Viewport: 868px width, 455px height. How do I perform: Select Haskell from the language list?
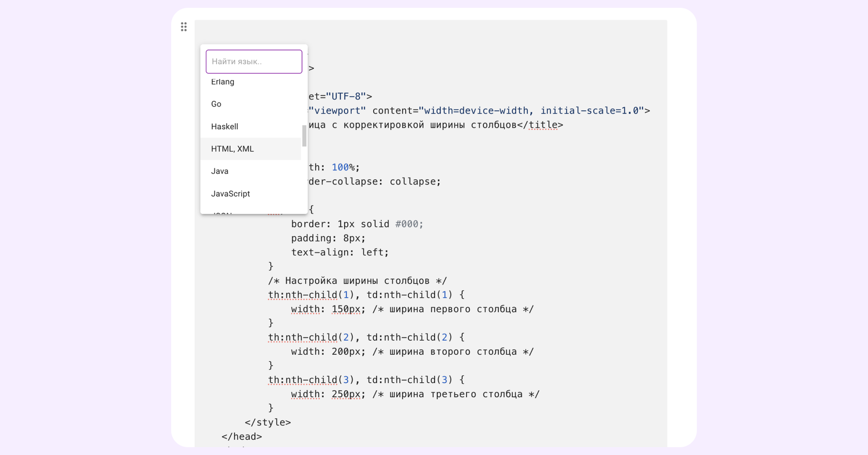point(225,126)
